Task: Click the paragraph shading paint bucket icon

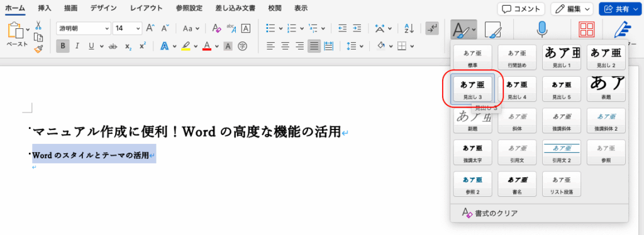Action: click(382, 46)
